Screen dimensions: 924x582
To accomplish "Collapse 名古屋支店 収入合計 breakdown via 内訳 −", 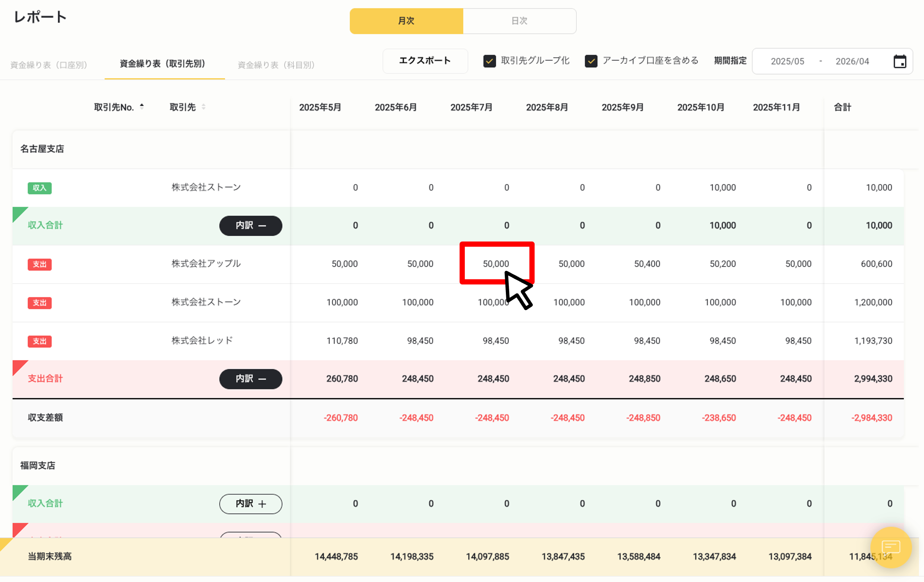I will point(251,226).
